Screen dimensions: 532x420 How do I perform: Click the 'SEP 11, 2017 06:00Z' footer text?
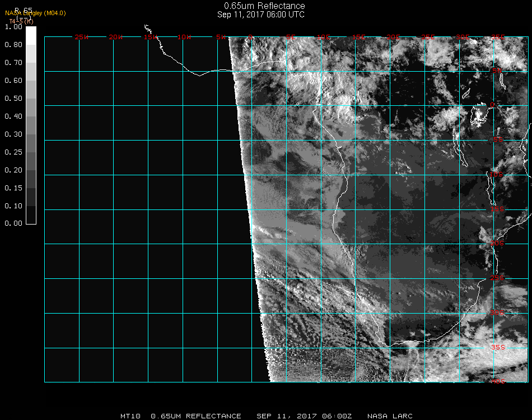tap(304, 416)
